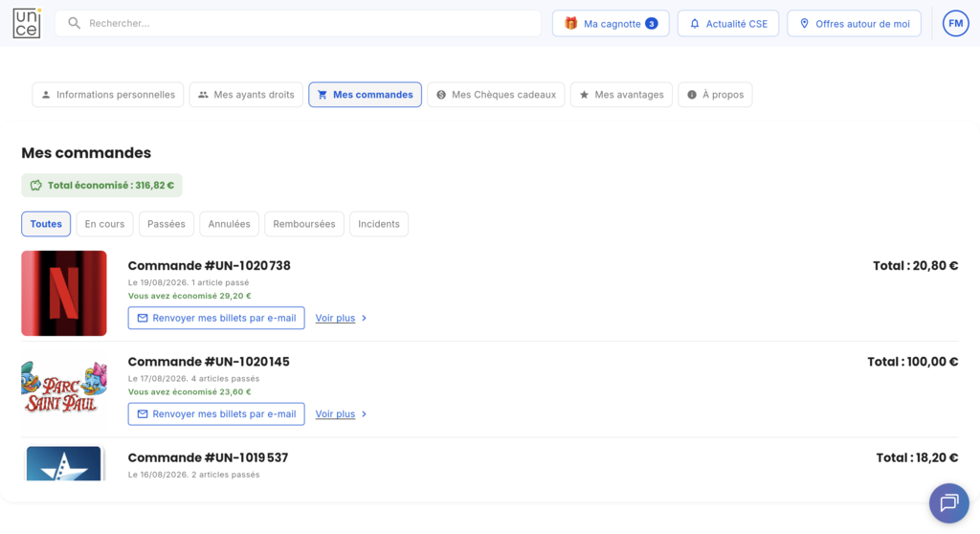
Task: Click 'Vous avez économisé 23,60 €' text
Action: (x=189, y=392)
